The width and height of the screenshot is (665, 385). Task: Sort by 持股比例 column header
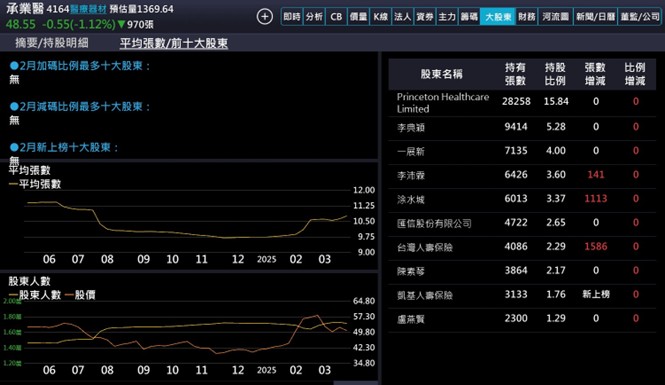tap(555, 74)
